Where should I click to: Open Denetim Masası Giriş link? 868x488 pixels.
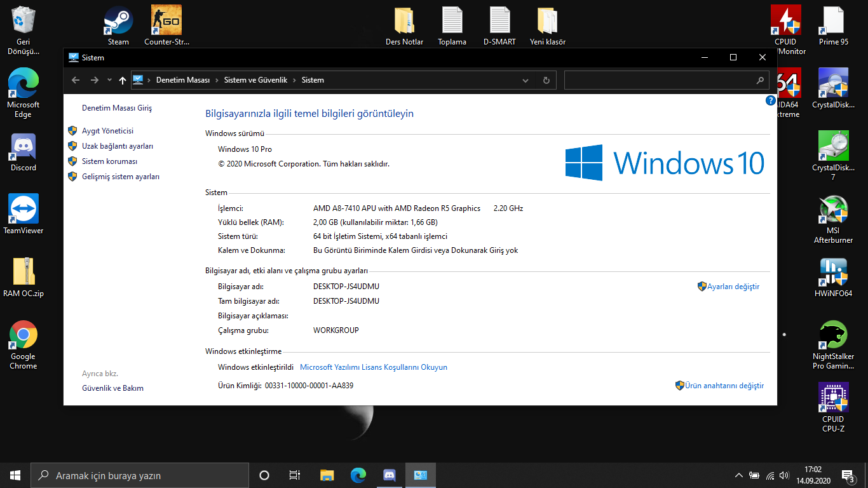pyautogui.click(x=117, y=108)
